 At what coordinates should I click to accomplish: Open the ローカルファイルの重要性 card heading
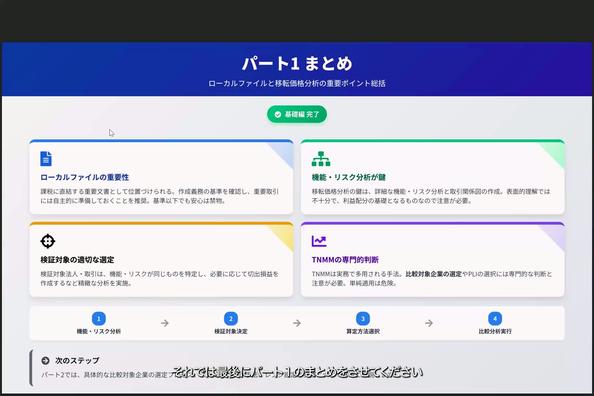click(x=85, y=177)
